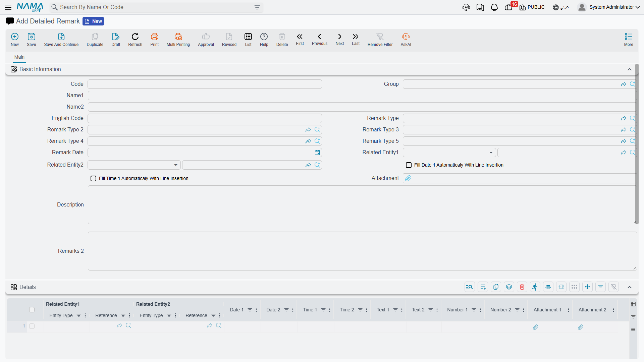Click Save And Continue icon
Screen dimensions: 644x362
(x=61, y=40)
